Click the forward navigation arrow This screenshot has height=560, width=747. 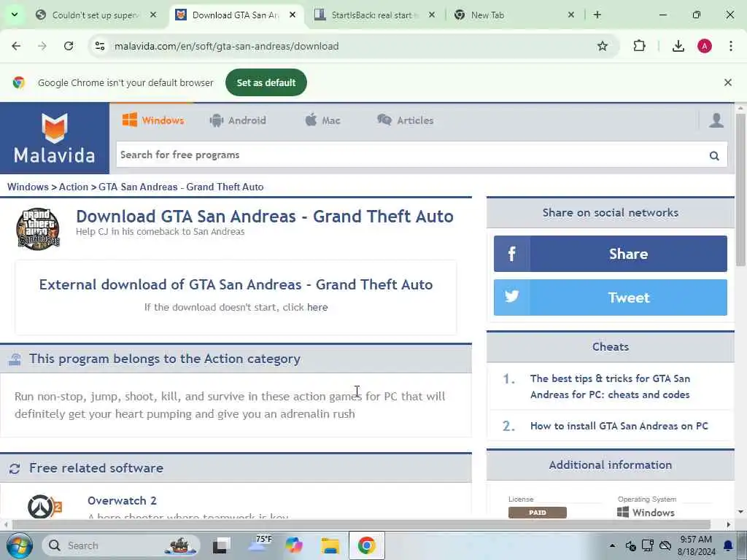(x=42, y=46)
